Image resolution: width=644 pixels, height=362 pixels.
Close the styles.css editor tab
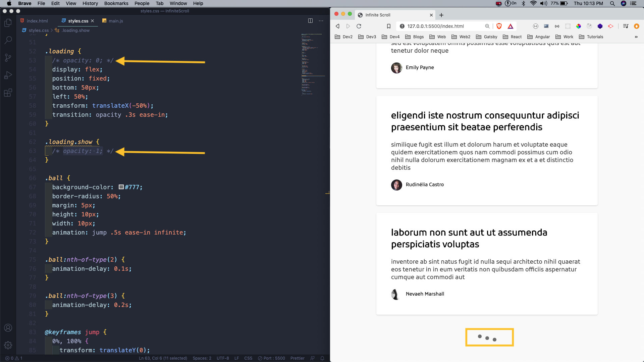pos(92,21)
